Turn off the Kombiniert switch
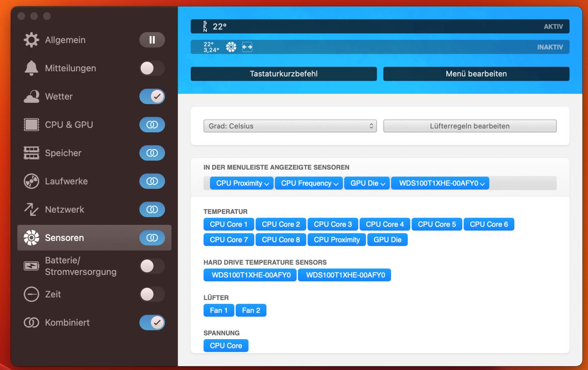588x370 pixels. tap(152, 322)
